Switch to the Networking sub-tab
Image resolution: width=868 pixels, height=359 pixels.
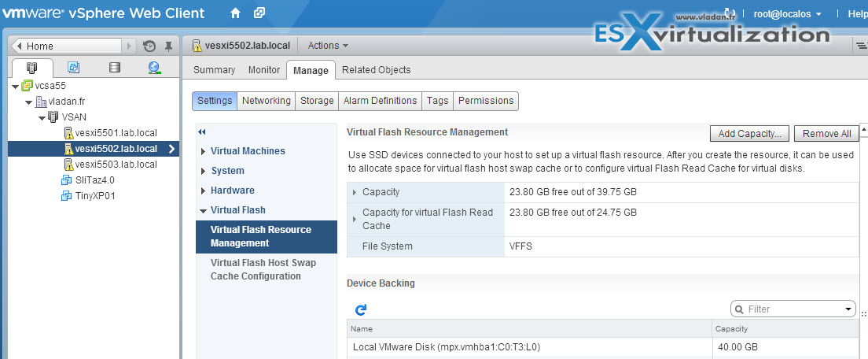[x=267, y=101]
